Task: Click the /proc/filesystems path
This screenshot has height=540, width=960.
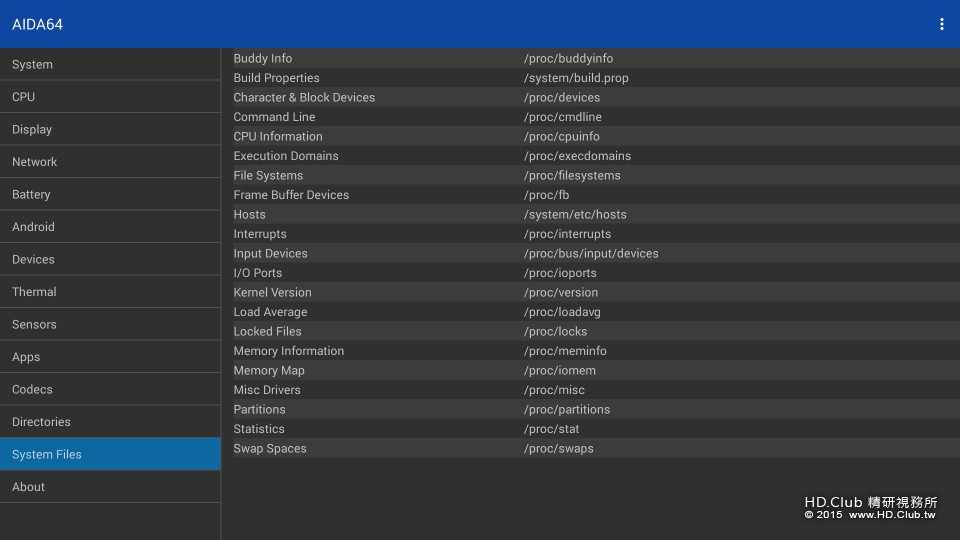Action: [572, 175]
